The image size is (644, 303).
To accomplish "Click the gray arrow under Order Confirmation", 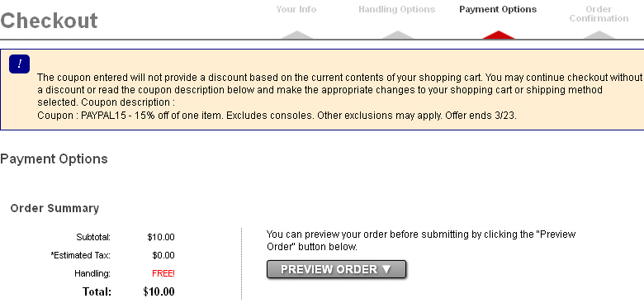I will pos(599,35).
